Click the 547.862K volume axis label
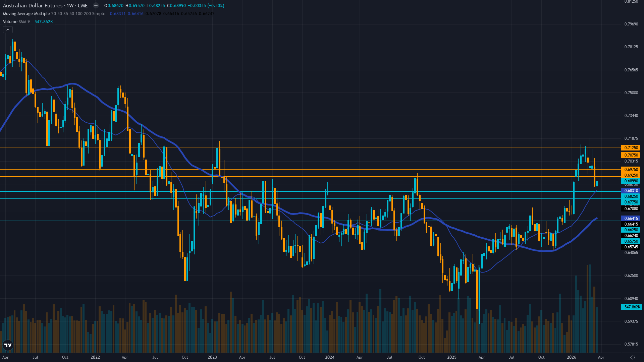This screenshot has width=644, height=362. click(x=632, y=307)
